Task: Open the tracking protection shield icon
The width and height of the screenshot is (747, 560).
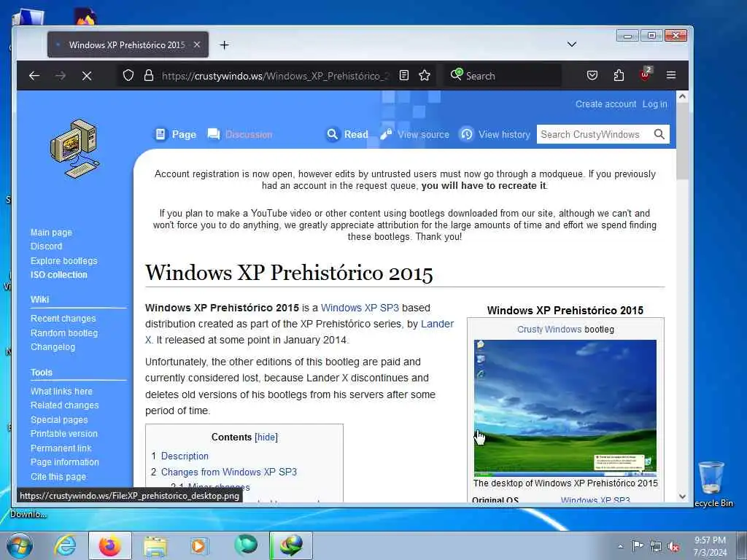Action: click(x=128, y=75)
